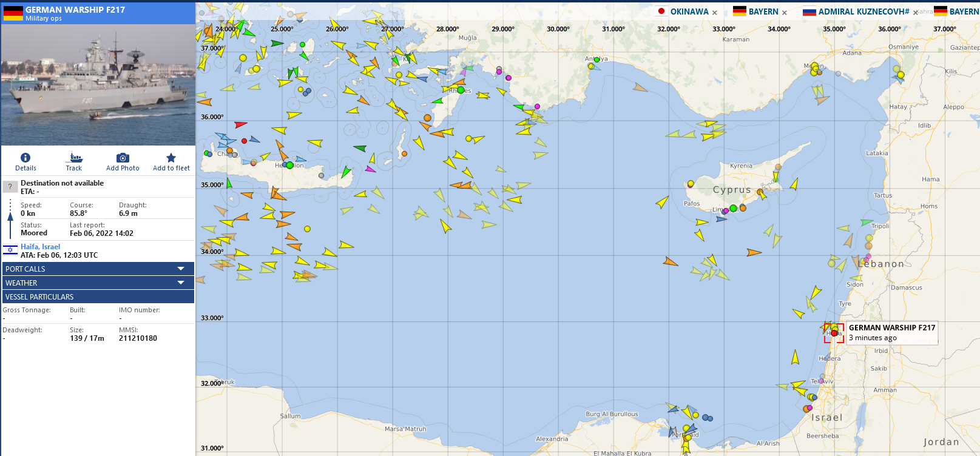Click the green vessel dot at Antalya
This screenshot has width=980, height=456.
[596, 59]
